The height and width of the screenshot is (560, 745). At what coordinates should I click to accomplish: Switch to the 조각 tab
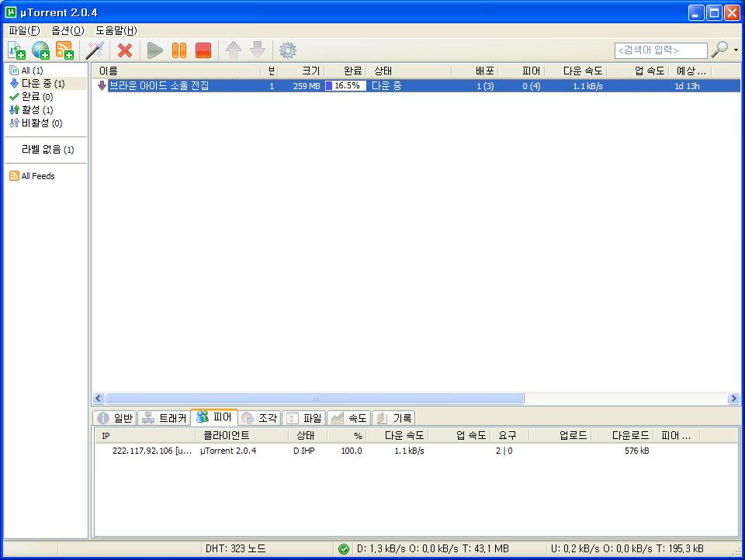(259, 418)
